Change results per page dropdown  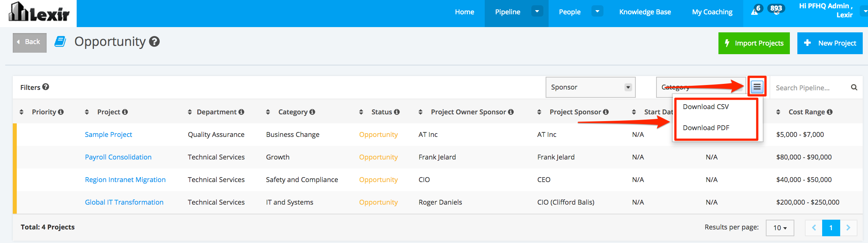click(780, 228)
